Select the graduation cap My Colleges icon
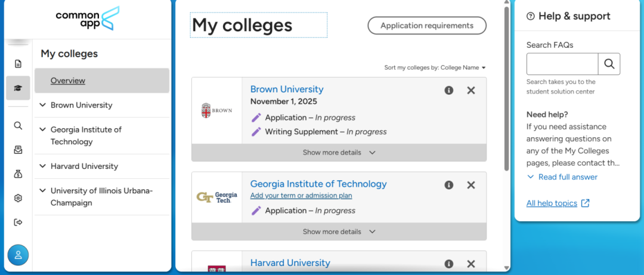Image resolution: width=644 pixels, height=275 pixels. 18,88
